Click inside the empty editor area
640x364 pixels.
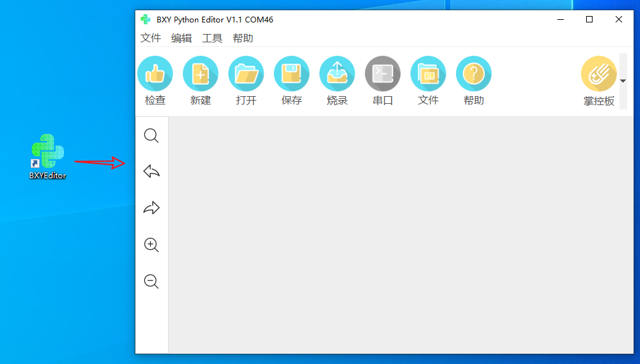coord(401,235)
